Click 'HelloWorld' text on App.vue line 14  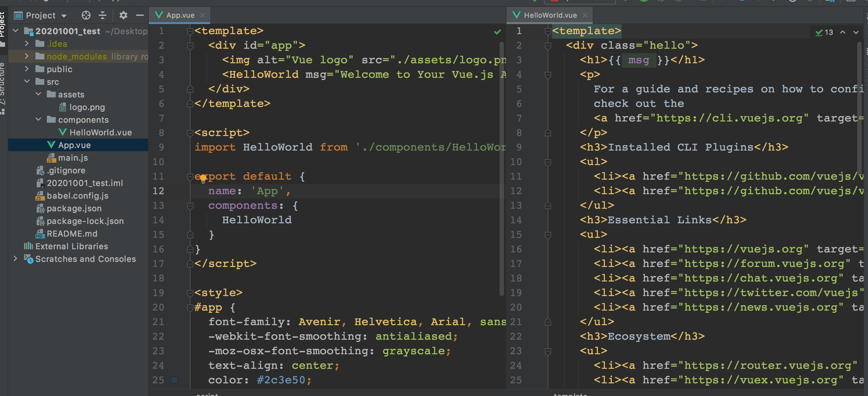tap(257, 220)
